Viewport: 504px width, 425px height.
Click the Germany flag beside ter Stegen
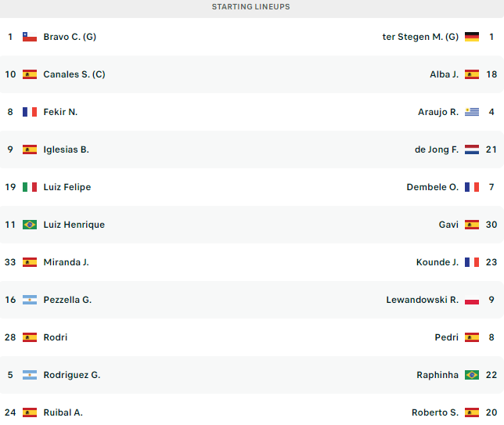(x=472, y=37)
